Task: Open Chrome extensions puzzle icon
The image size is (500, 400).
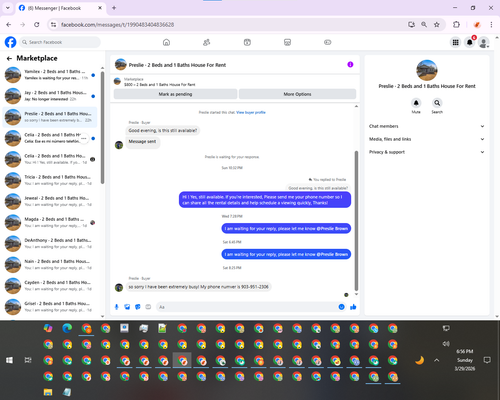Action: click(456, 25)
